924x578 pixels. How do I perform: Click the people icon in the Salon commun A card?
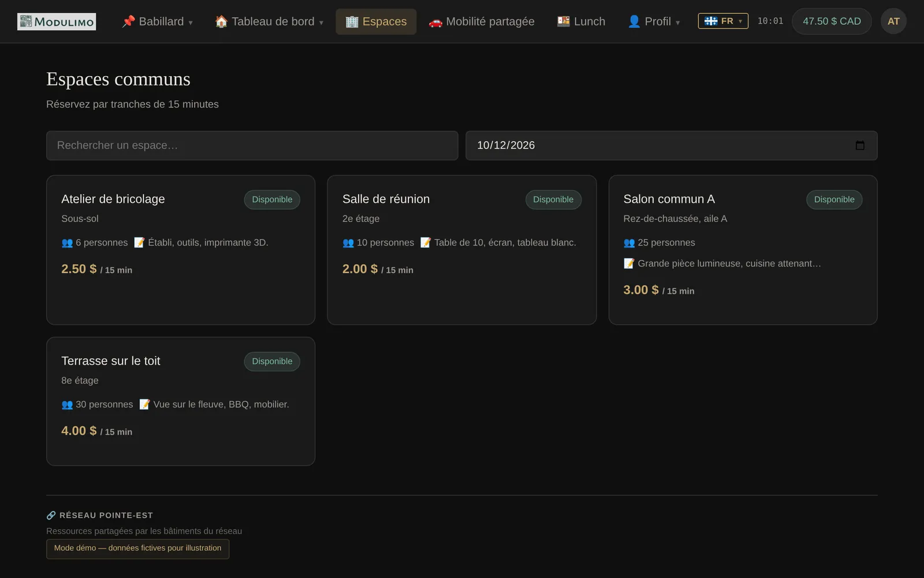tap(629, 243)
